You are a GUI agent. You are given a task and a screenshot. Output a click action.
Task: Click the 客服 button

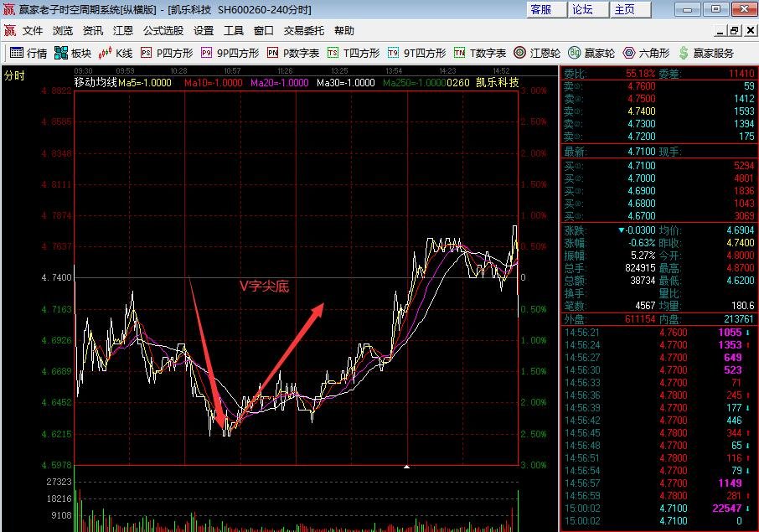[546, 10]
